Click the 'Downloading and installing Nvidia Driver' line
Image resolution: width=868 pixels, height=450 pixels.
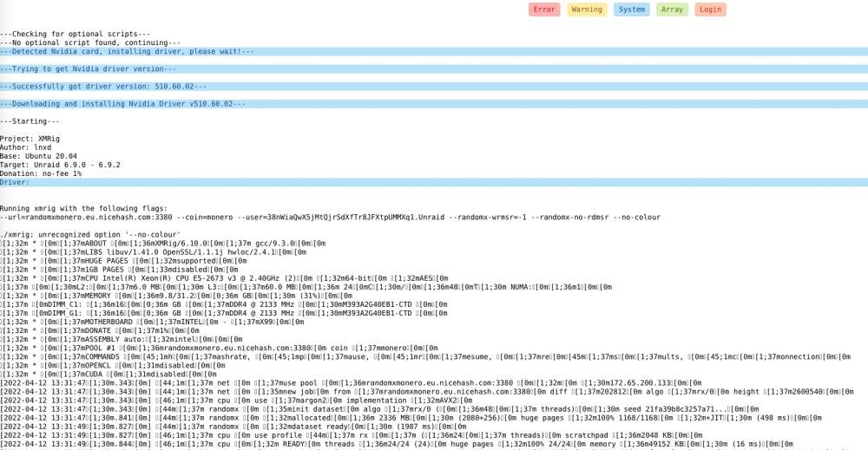434,104
